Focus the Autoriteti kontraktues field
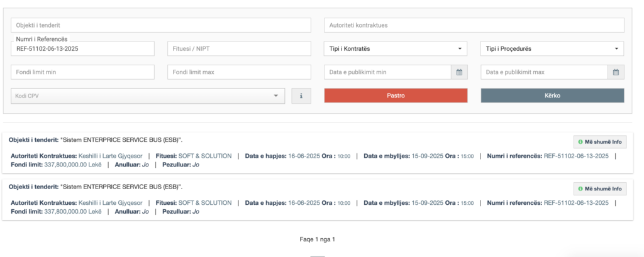Screen dimensions: 644x257 point(474,25)
